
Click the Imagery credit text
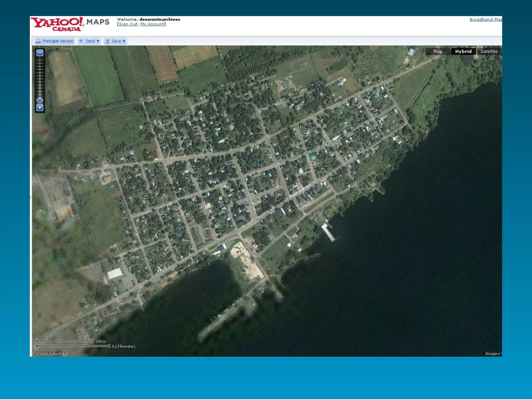pyautogui.click(x=493, y=354)
